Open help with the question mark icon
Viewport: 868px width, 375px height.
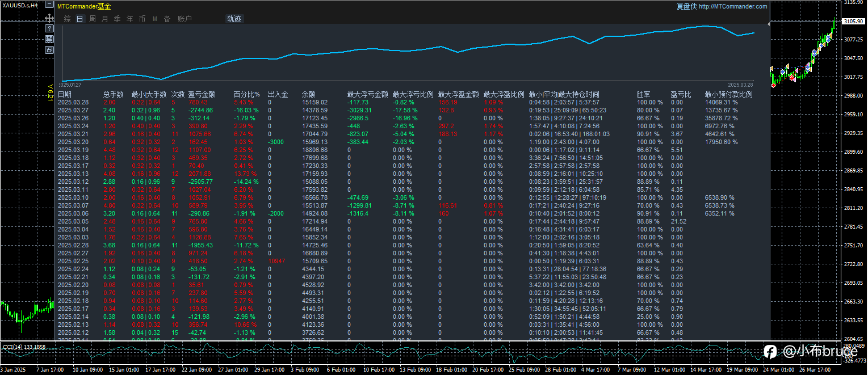click(49, 28)
